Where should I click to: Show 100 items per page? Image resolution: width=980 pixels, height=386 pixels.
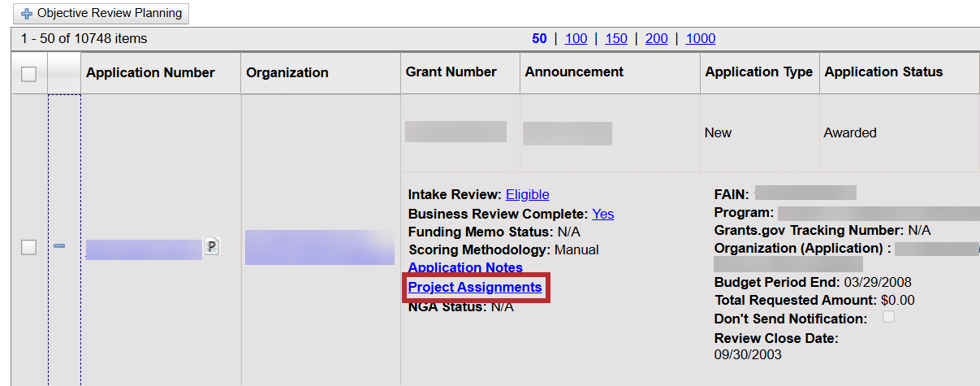(576, 38)
